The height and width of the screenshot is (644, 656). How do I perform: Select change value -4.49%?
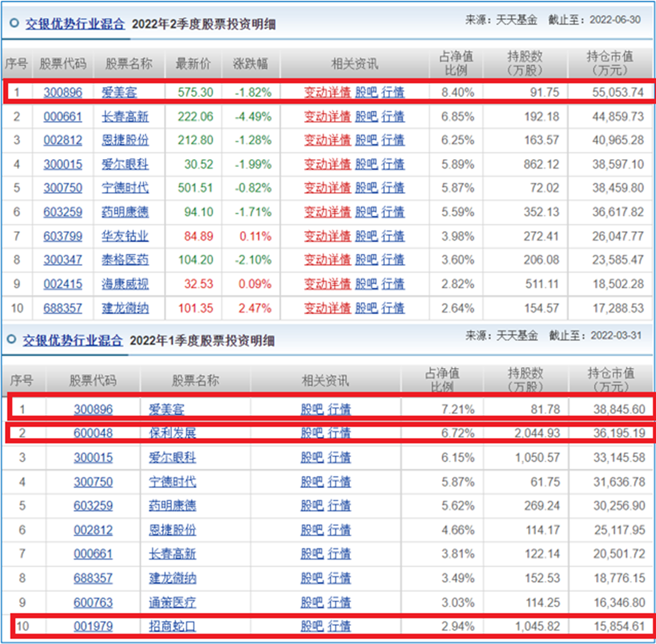(253, 117)
